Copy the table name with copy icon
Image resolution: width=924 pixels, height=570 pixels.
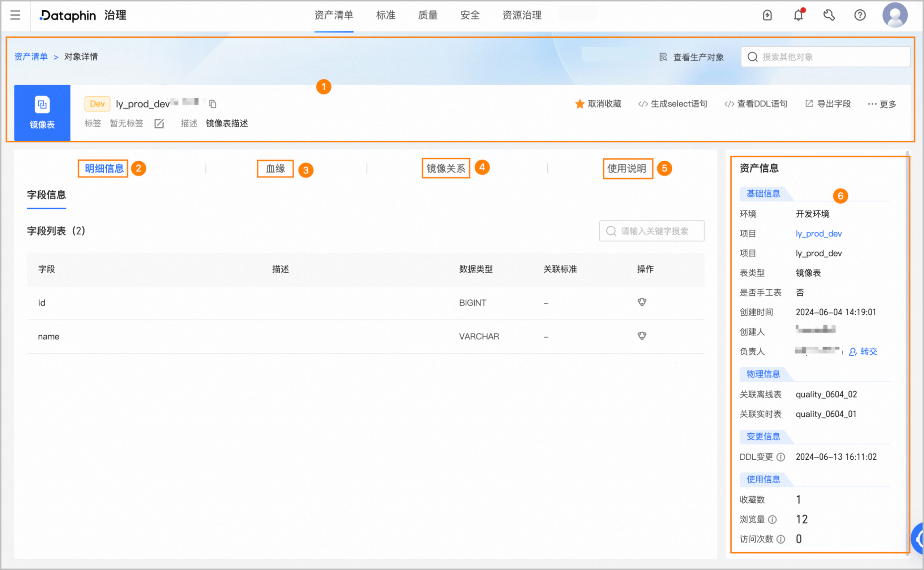(213, 104)
